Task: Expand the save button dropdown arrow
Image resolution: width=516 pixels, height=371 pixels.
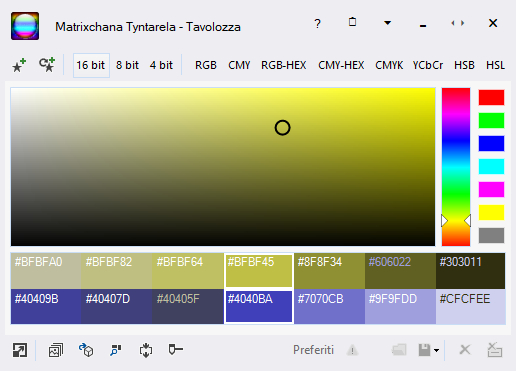Action: pyautogui.click(x=436, y=350)
